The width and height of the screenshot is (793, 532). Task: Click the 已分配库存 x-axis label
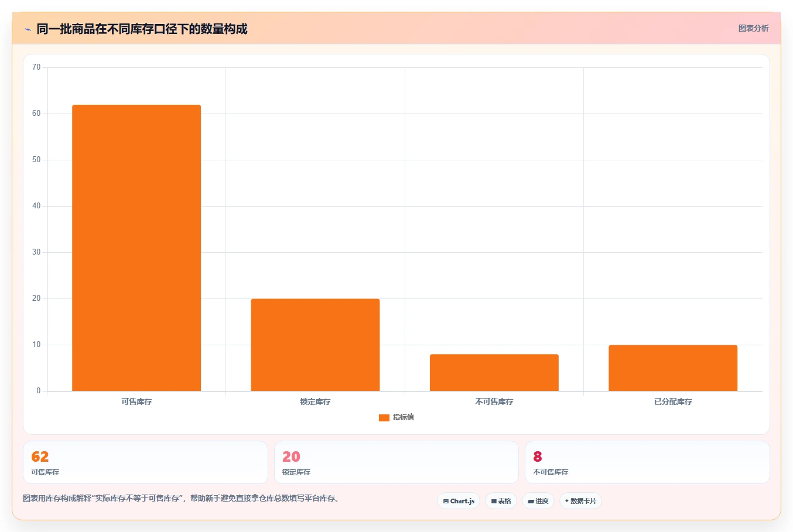673,401
